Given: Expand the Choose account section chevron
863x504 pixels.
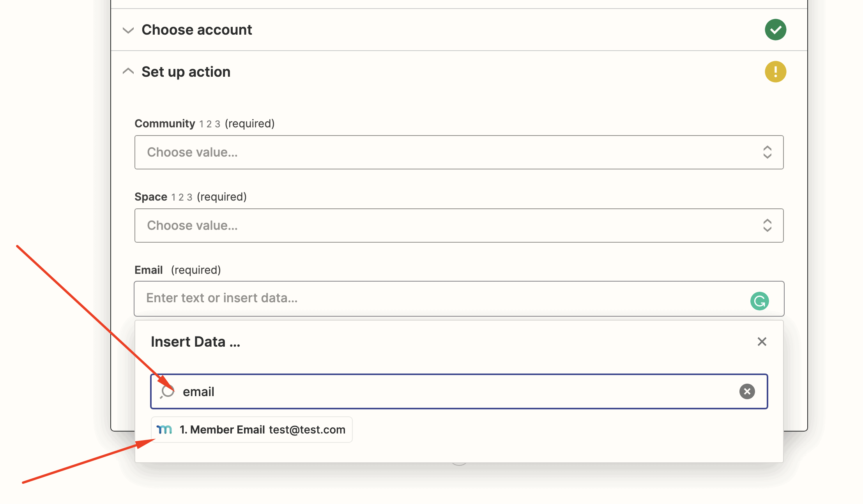Looking at the screenshot, I should coord(128,30).
